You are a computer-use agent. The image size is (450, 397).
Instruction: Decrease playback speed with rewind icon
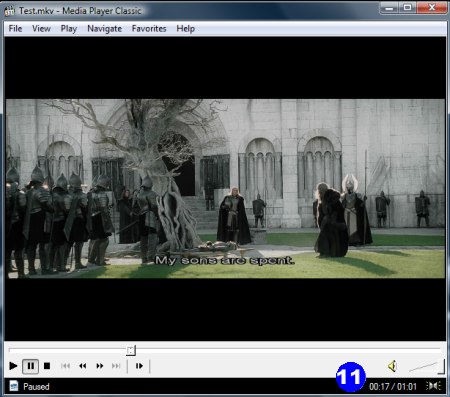(83, 366)
